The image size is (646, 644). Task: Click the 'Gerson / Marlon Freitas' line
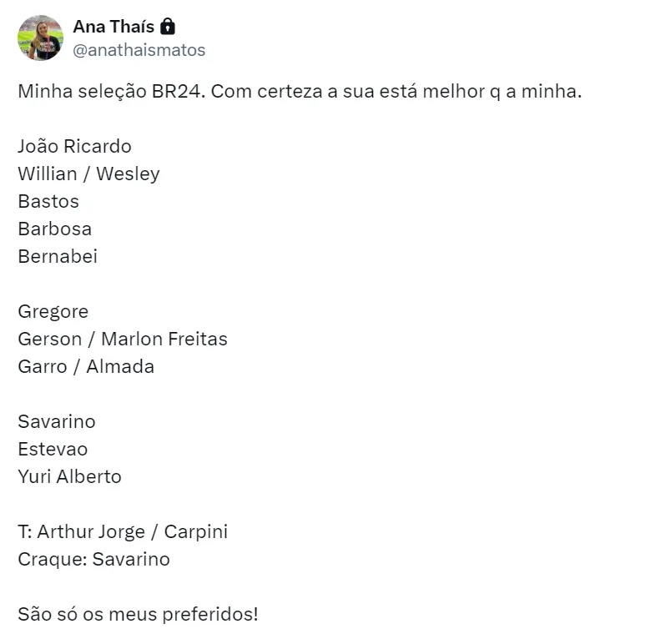pyautogui.click(x=122, y=339)
